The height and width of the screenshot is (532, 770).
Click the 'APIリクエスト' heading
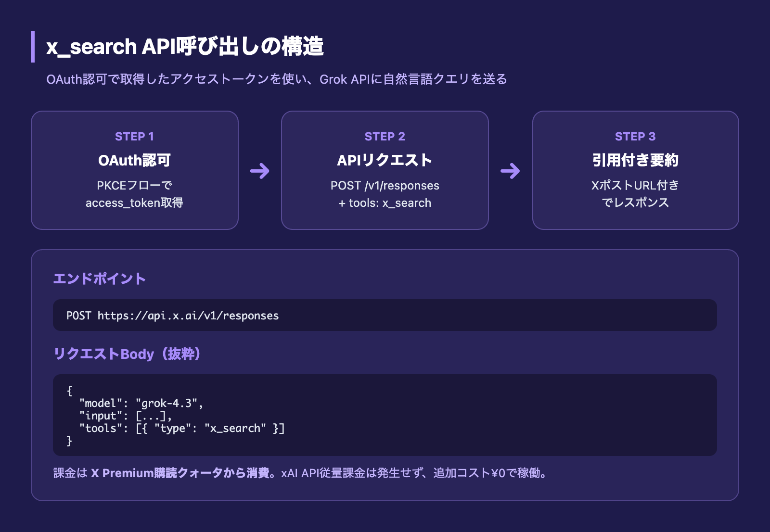pos(385,160)
